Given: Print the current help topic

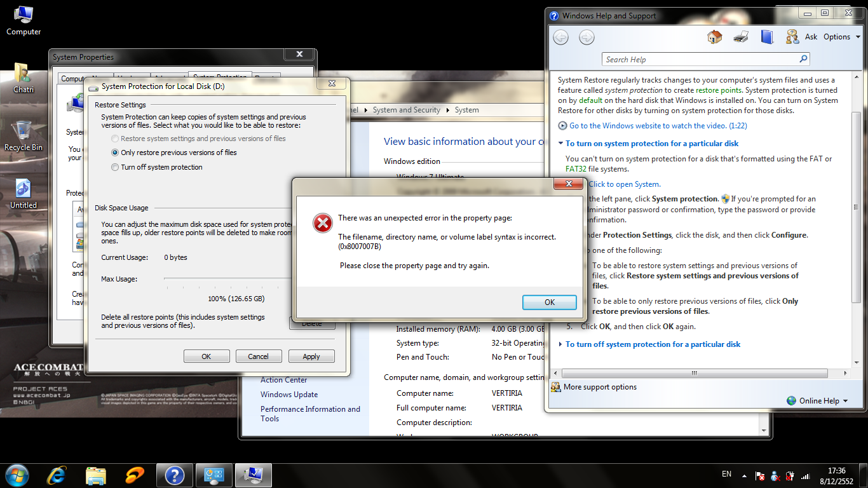Looking at the screenshot, I should [x=741, y=37].
